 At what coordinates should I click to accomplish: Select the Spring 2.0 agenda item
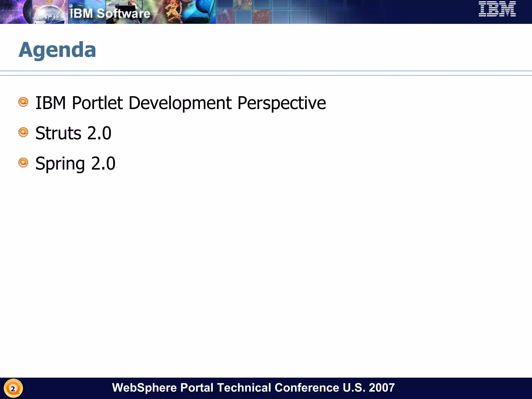75,164
